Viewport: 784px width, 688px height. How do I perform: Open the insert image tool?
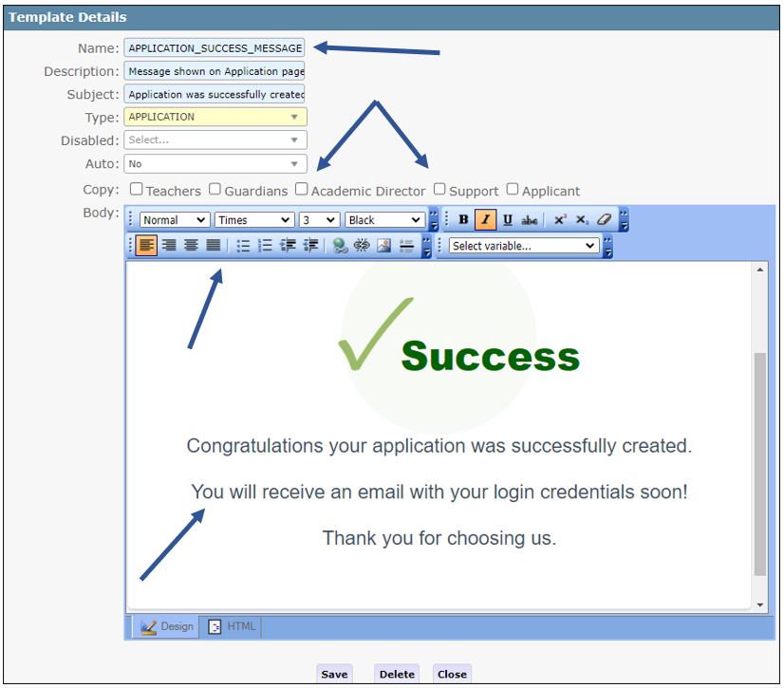pos(384,246)
